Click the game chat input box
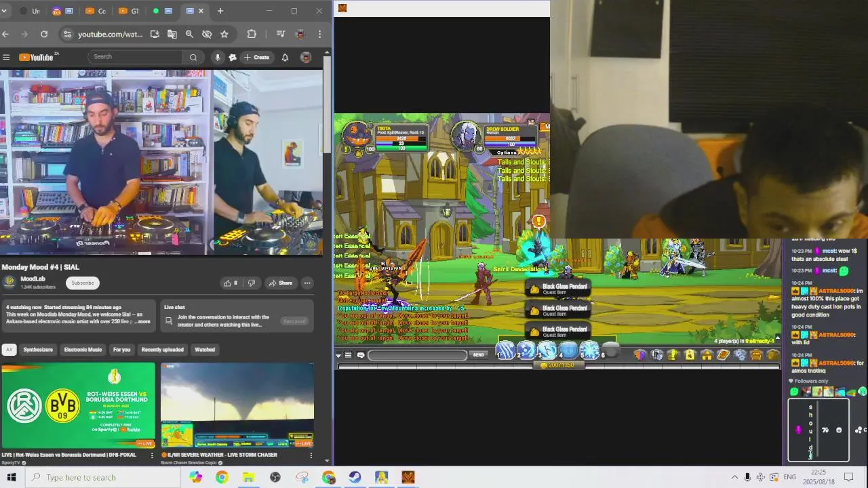The height and width of the screenshot is (488, 868). click(417, 355)
